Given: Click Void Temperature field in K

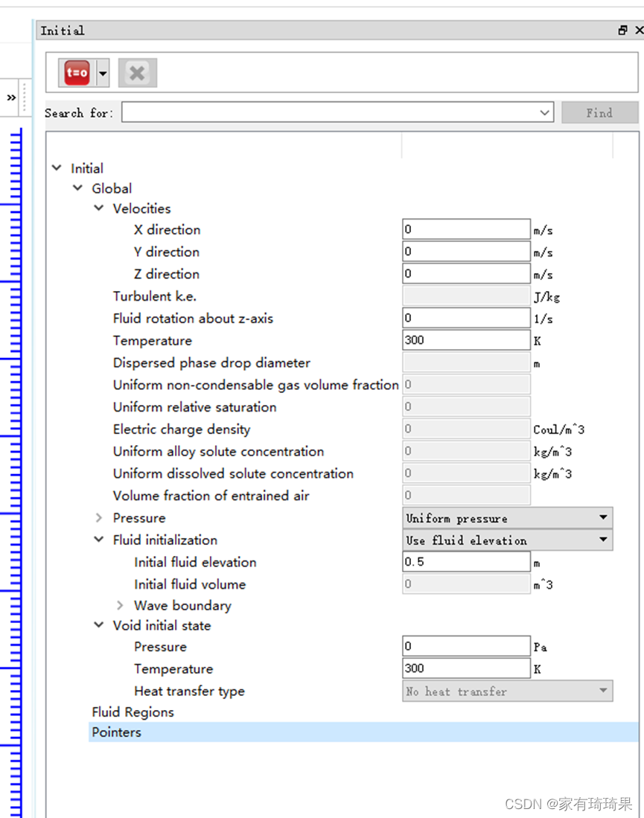Looking at the screenshot, I should (x=466, y=668).
